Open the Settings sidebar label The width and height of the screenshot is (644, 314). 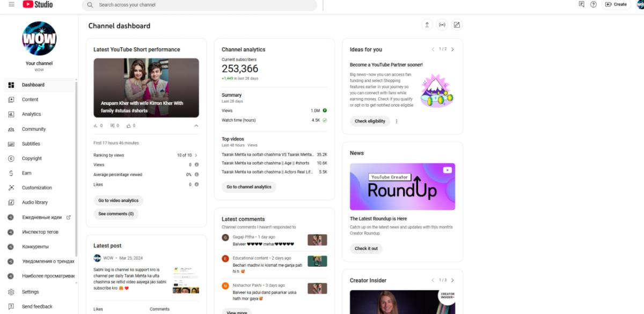click(x=31, y=292)
